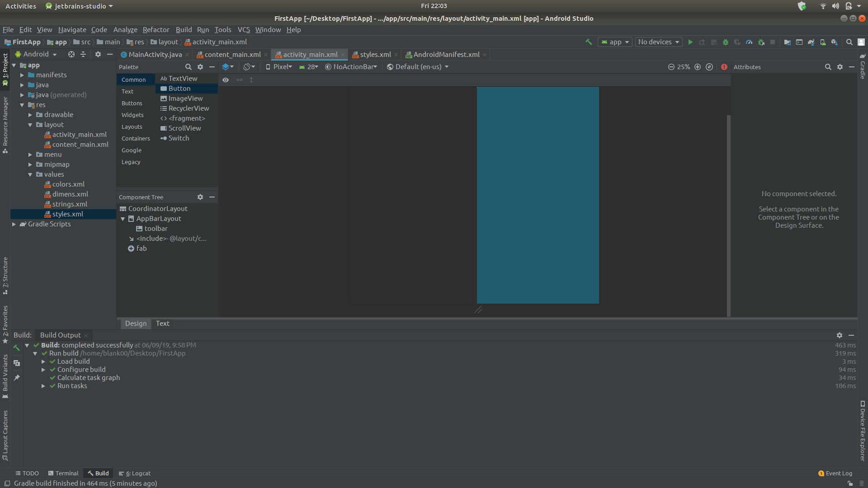Collapse all in Project panel icon
This screenshot has width=868, height=488.
click(83, 54)
